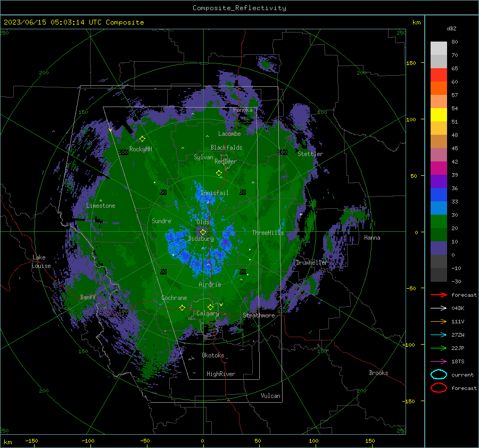Click the Lake Louise label

tap(41, 262)
